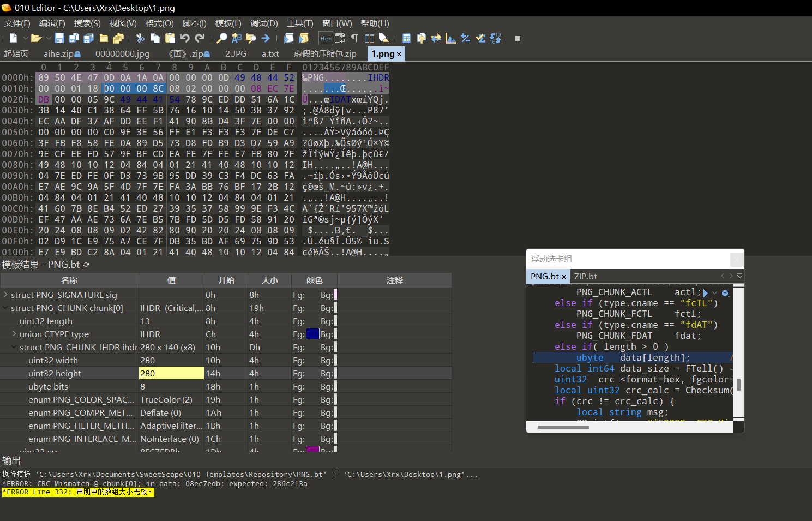Switch to the ZIP.bt tab
Viewport: 812px width, 521px height.
point(585,277)
